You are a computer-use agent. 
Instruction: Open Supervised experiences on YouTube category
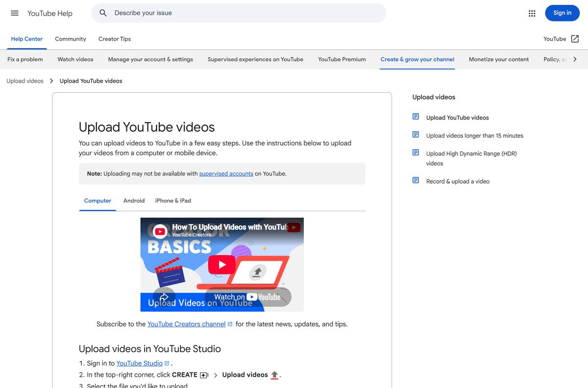255,59
